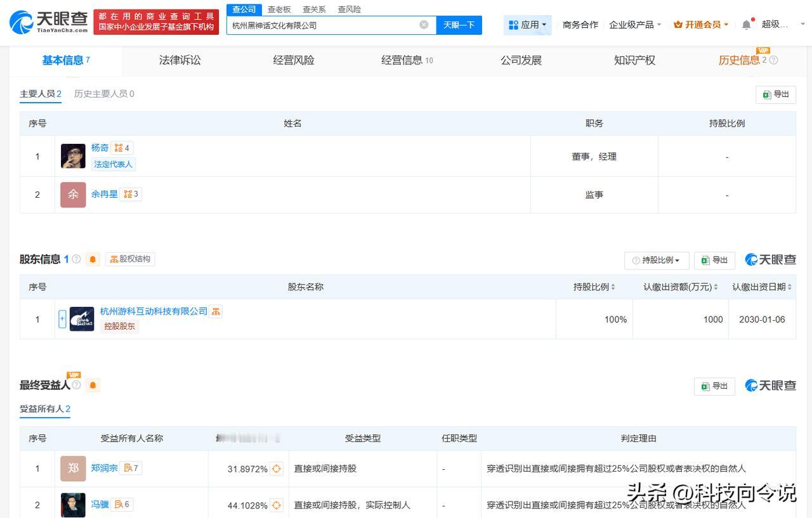Screen dimensions: 812x518
Task: Open the help icon beside 最终受益人
Action: point(76,385)
